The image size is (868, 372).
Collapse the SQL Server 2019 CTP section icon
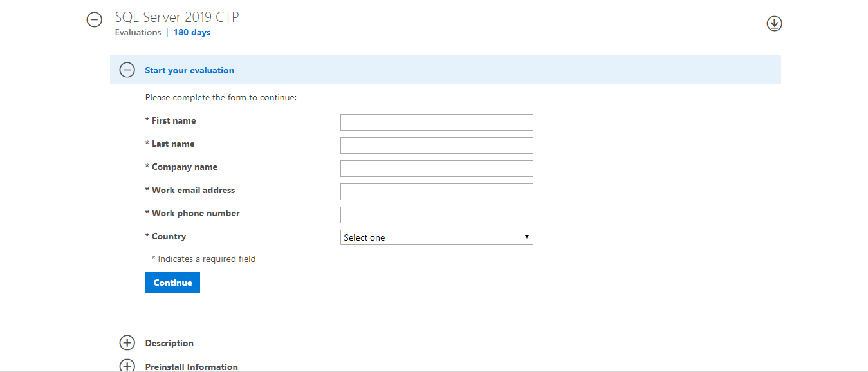point(95,20)
